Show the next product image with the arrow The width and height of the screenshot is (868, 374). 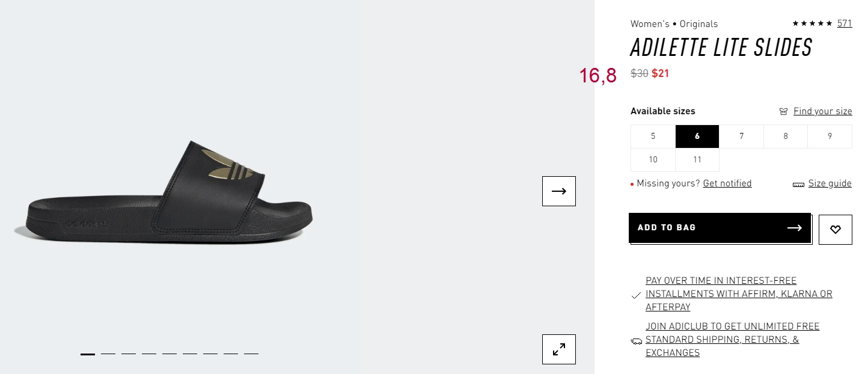pos(559,191)
